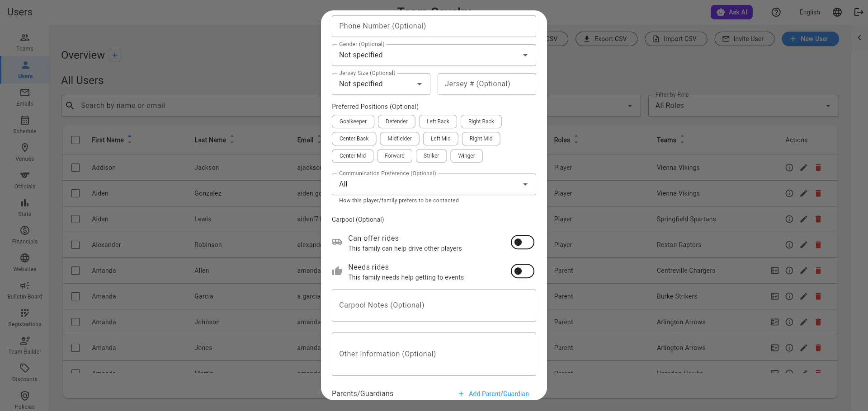Image resolution: width=868 pixels, height=411 pixels.
Task: Select the Goalkeeper position chip
Action: coord(353,121)
